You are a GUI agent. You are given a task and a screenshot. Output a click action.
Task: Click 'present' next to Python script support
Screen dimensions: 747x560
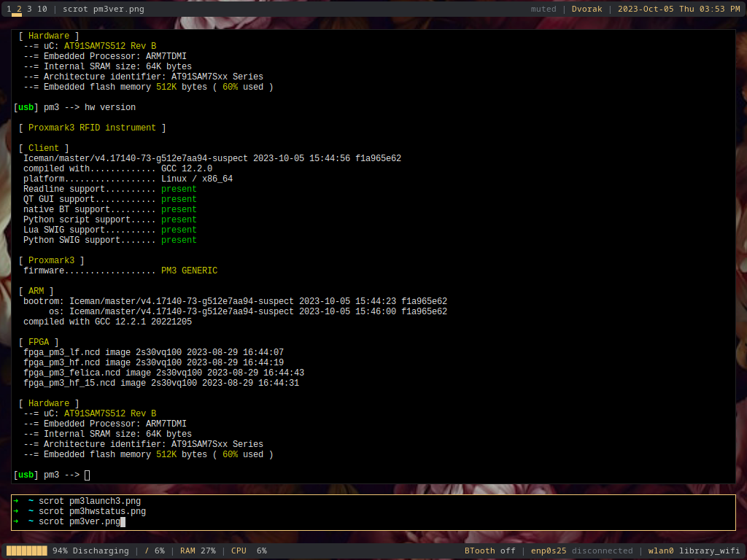(x=179, y=220)
